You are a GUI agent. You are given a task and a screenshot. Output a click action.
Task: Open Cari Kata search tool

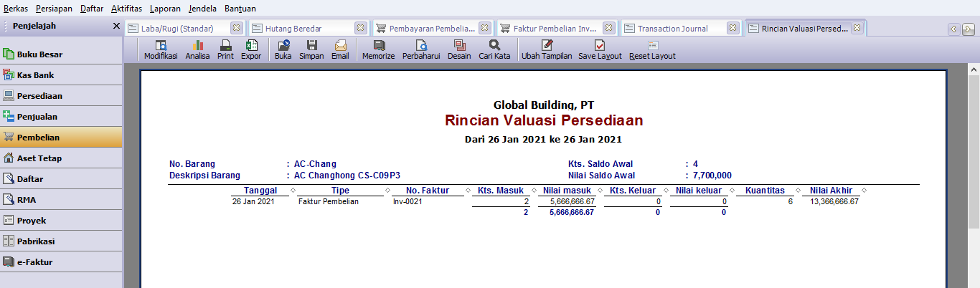pos(495,50)
